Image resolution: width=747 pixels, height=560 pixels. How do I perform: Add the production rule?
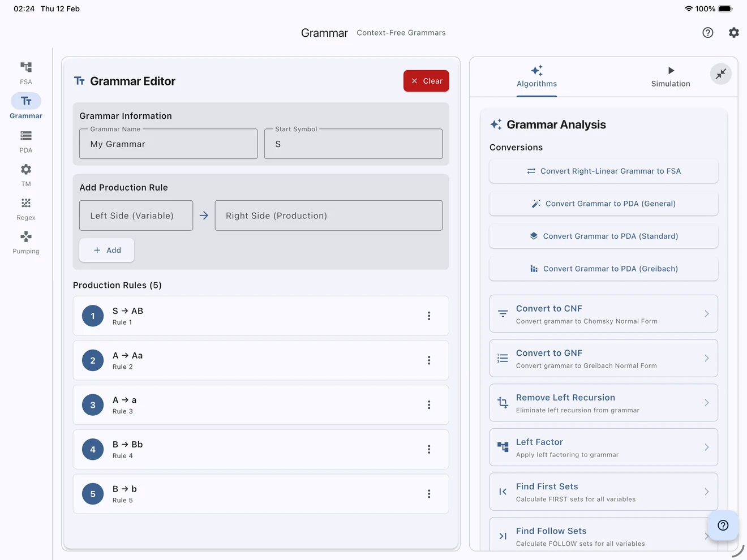point(107,250)
